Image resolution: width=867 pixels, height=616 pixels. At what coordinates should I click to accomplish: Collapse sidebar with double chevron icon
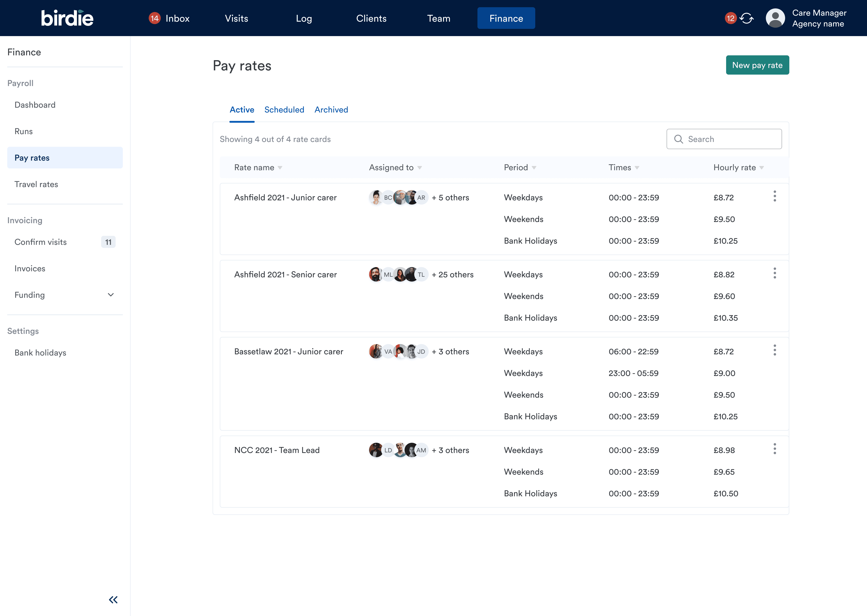point(113,600)
